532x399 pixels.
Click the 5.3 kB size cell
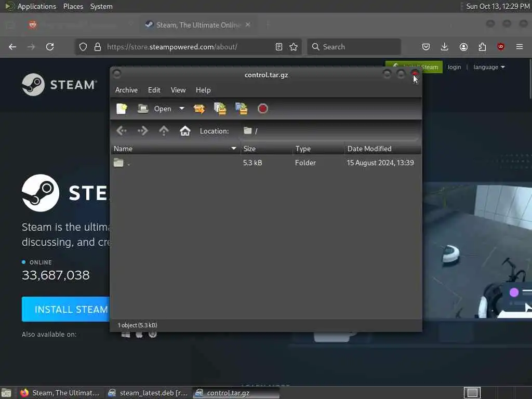[x=252, y=163]
